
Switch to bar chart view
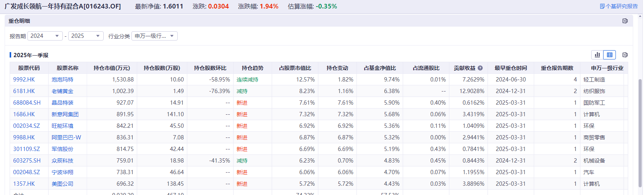tap(597, 55)
